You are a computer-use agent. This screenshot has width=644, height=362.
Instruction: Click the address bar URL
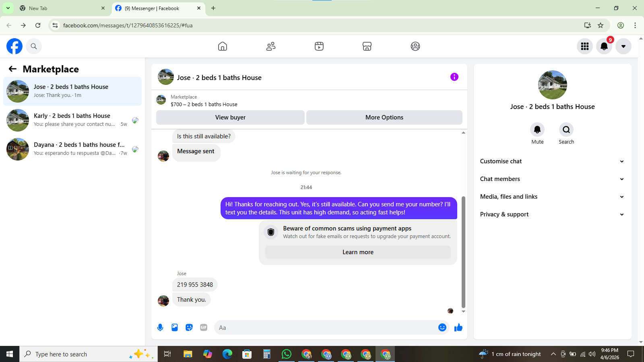[128, 25]
